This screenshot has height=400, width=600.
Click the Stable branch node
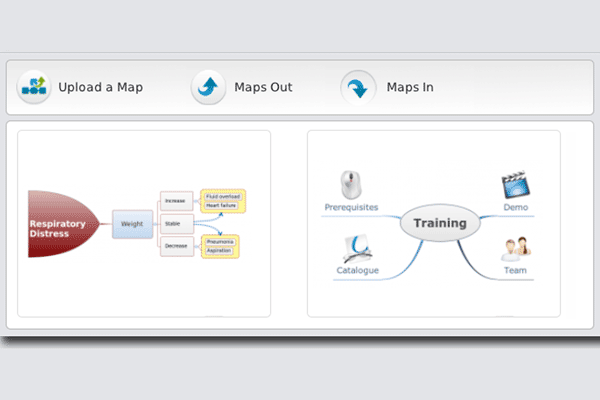[176, 224]
